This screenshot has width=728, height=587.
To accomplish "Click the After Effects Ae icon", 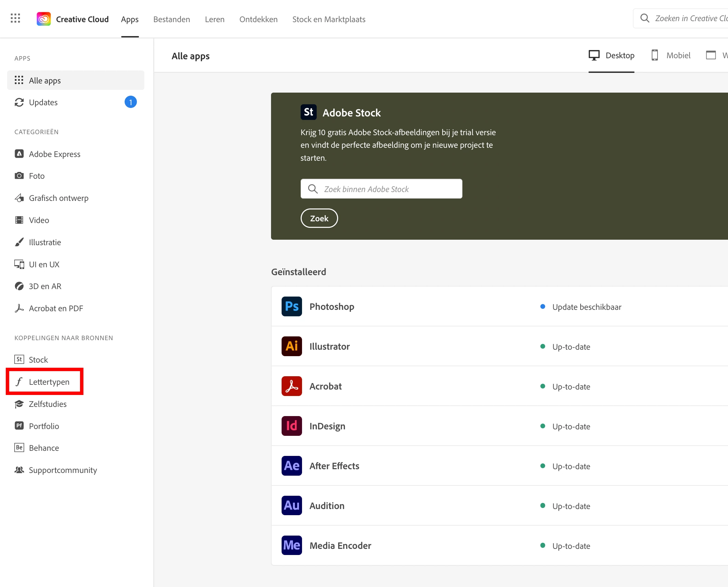I will (x=291, y=466).
